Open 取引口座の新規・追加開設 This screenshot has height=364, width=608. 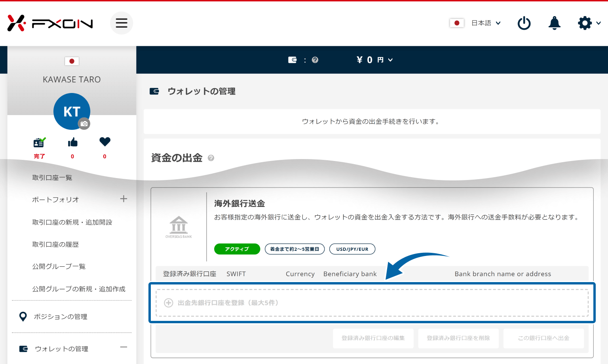(x=72, y=222)
